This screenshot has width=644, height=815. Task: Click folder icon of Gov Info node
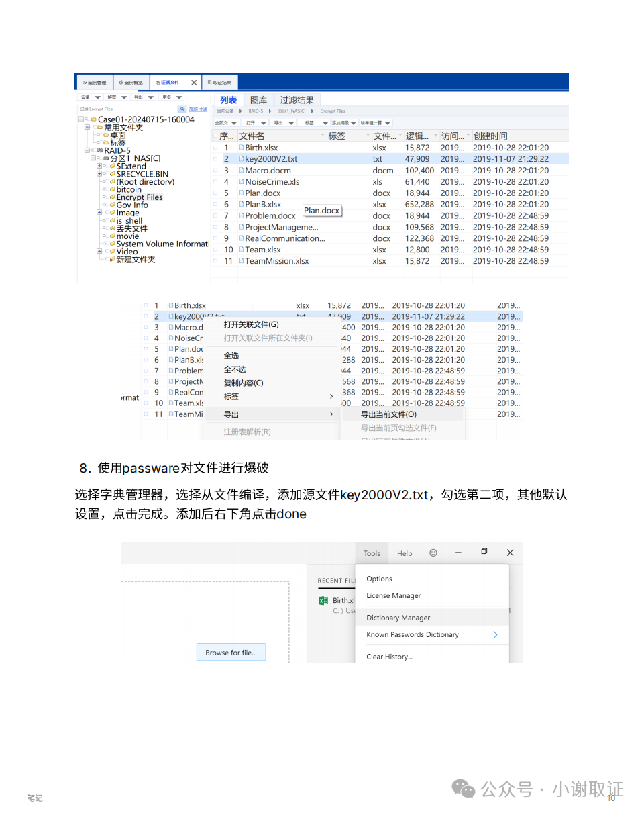pos(113,205)
